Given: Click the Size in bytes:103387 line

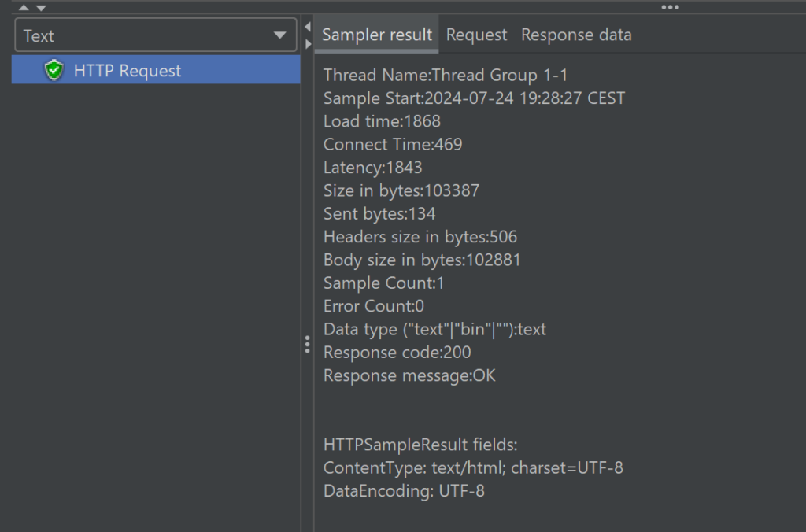Looking at the screenshot, I should (x=401, y=190).
